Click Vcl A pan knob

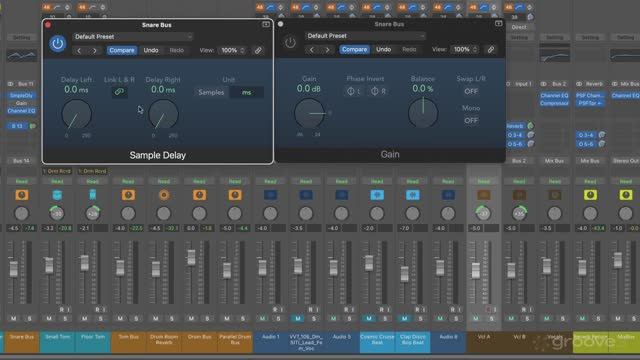[x=484, y=213]
